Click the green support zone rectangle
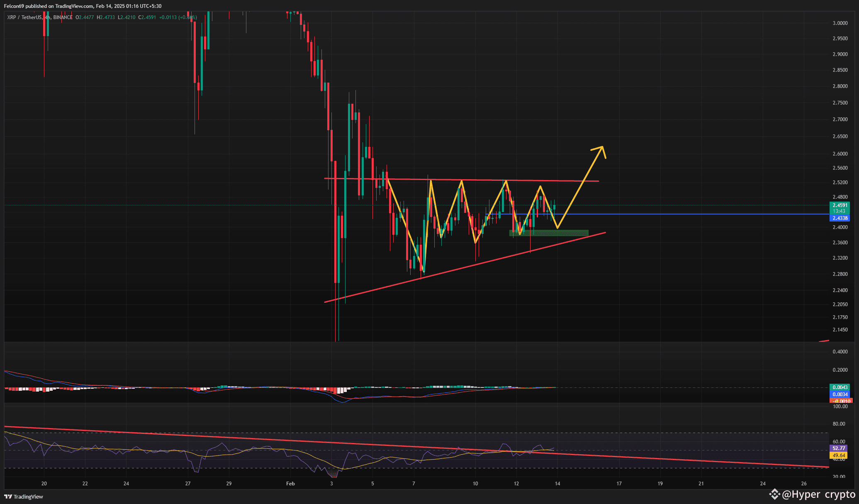859x504 pixels. point(548,233)
